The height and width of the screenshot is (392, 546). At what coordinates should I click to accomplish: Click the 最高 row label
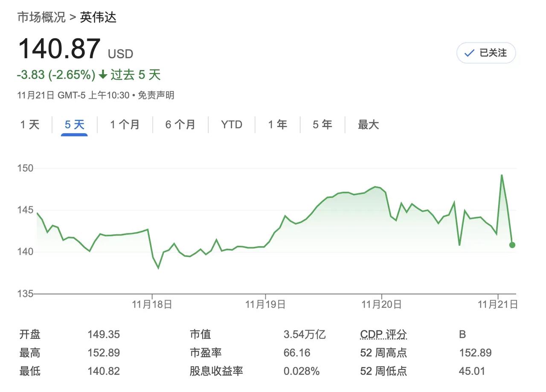[x=30, y=353]
